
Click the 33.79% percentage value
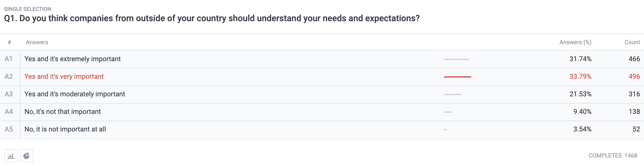coord(580,77)
